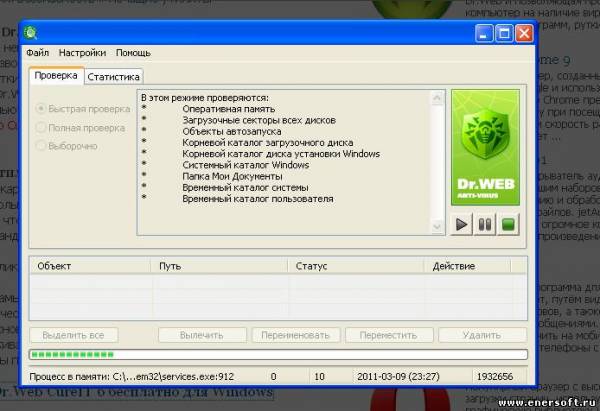
Task: Minimize the Dr.Web window
Action: tap(484, 33)
